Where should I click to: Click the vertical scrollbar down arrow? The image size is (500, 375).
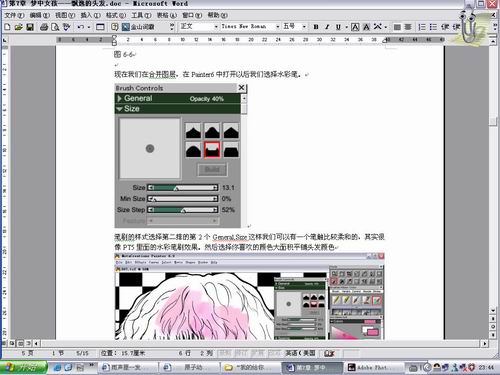tap(493, 311)
